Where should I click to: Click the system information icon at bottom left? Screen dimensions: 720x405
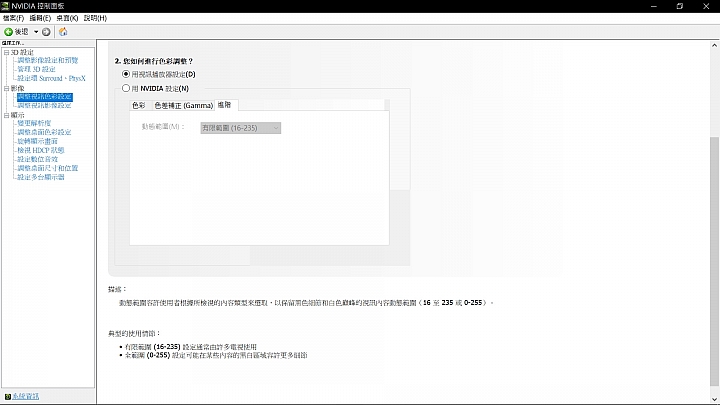tap(7, 396)
